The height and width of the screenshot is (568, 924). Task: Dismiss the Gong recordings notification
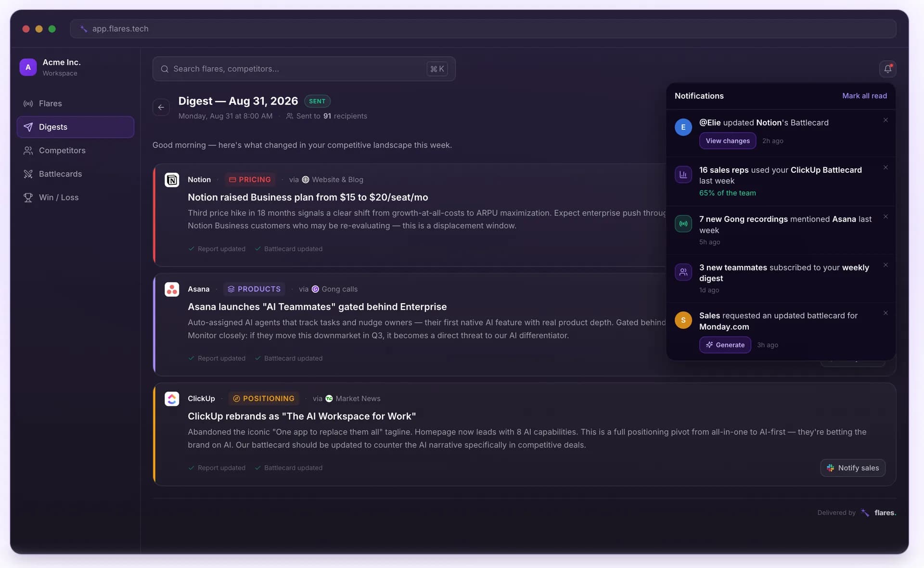tap(885, 217)
